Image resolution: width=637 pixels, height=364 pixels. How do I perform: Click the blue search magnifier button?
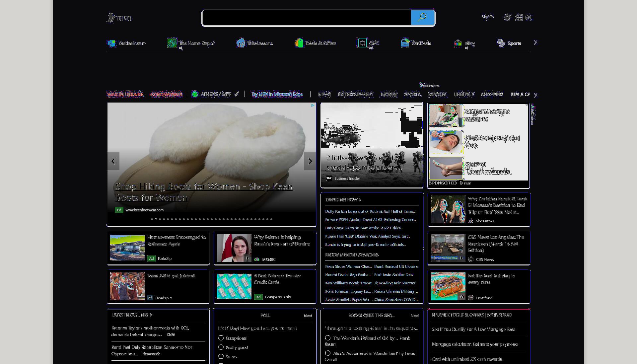(x=423, y=18)
